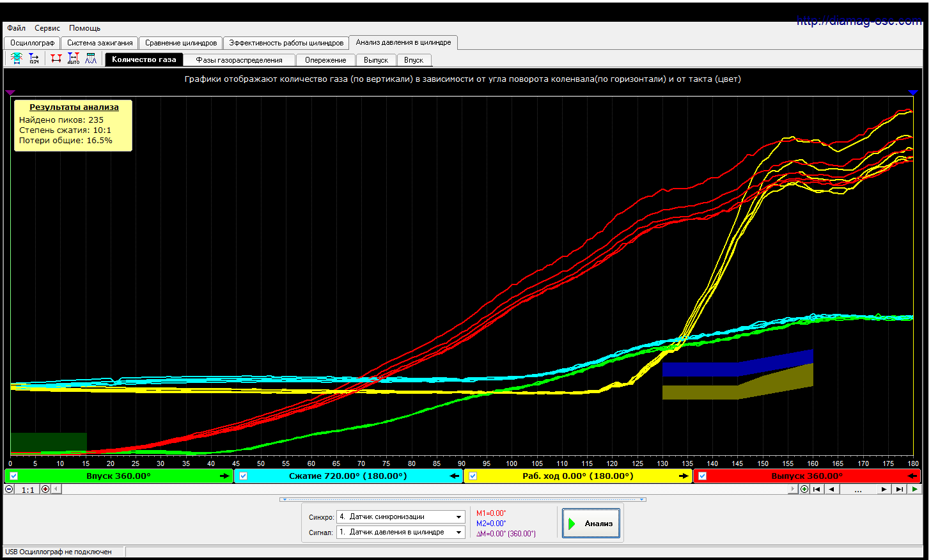Click the M1=0.00° marker readout
This screenshot has width=931, height=560.
(x=491, y=513)
